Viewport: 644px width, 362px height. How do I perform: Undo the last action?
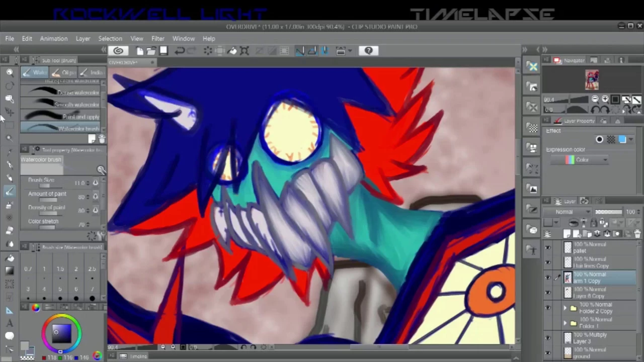click(180, 51)
